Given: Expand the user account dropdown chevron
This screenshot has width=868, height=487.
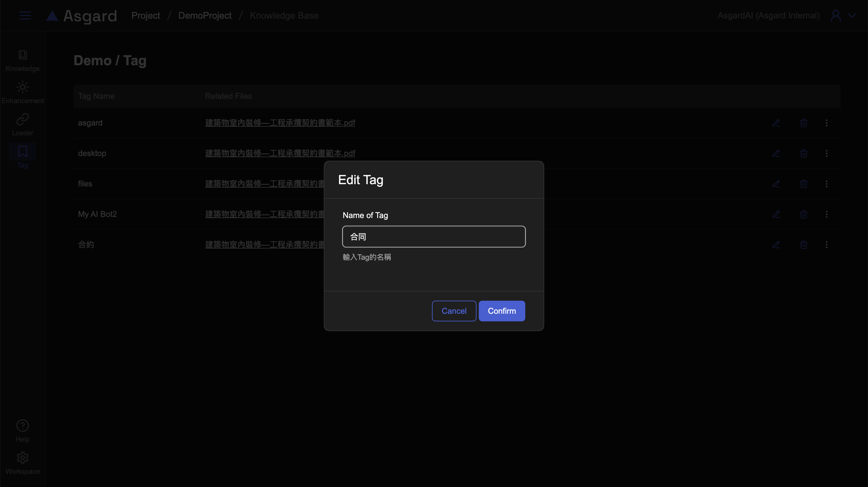Looking at the screenshot, I should pos(851,16).
